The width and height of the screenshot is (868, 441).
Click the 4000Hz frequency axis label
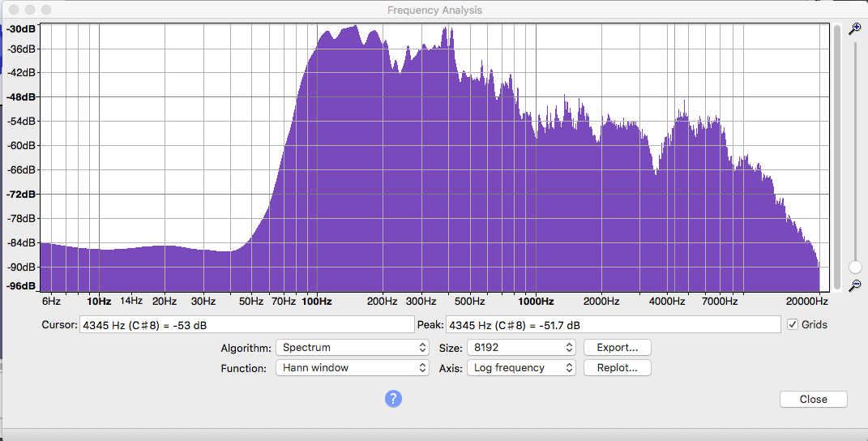[667, 302]
